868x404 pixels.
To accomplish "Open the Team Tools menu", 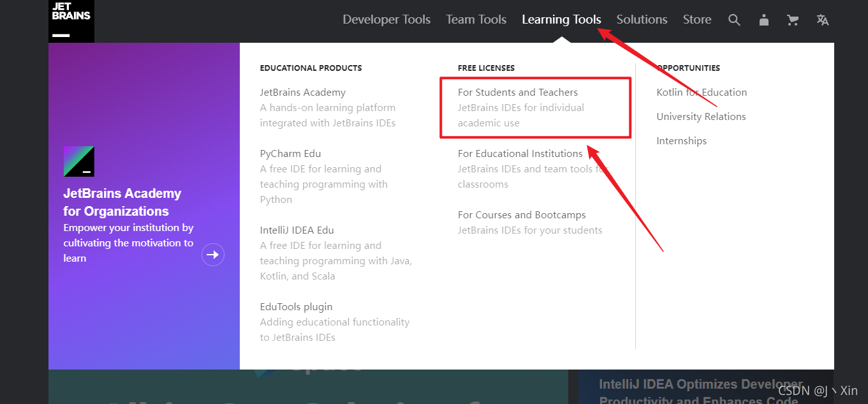I will [x=476, y=20].
